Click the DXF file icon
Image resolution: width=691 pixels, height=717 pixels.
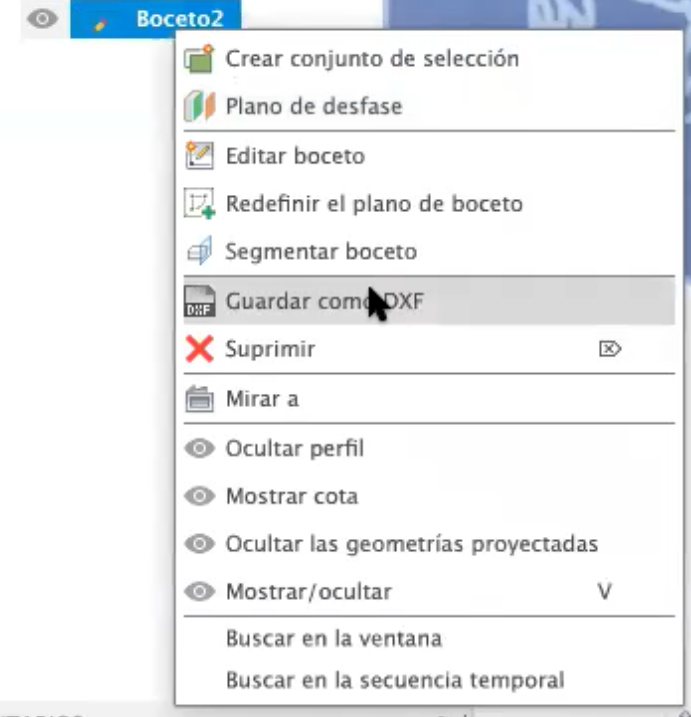pyautogui.click(x=200, y=301)
